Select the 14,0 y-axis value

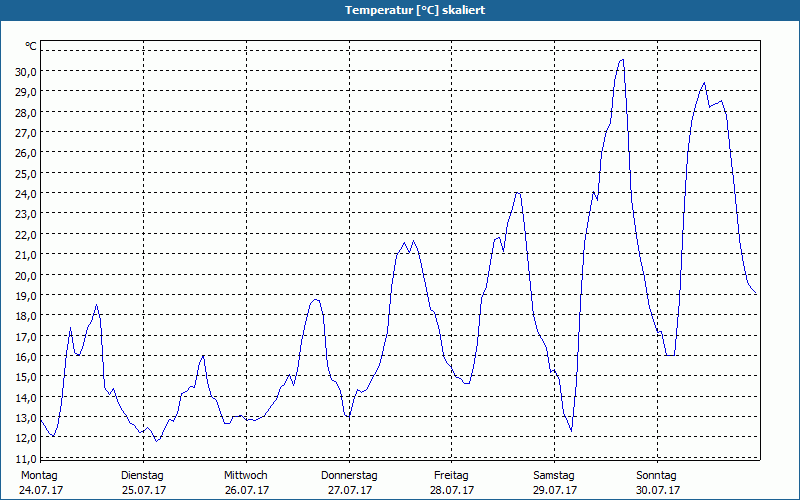[x=26, y=397]
